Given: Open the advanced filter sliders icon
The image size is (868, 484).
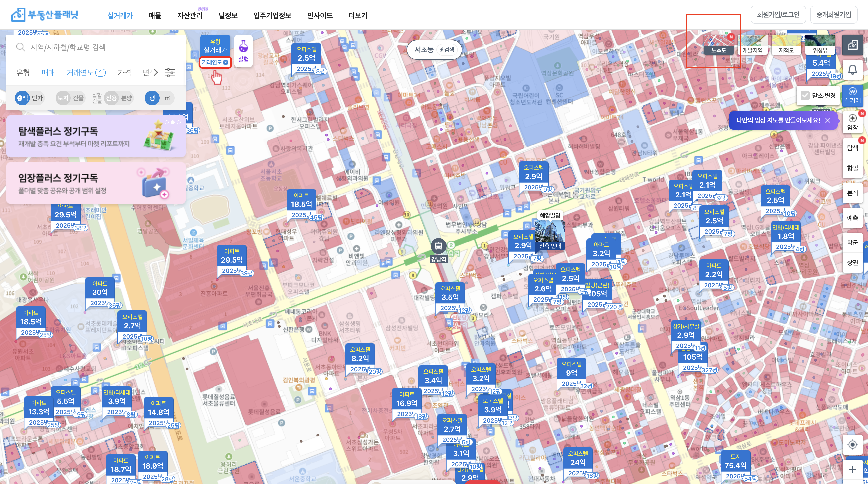Looking at the screenshot, I should pyautogui.click(x=170, y=72).
